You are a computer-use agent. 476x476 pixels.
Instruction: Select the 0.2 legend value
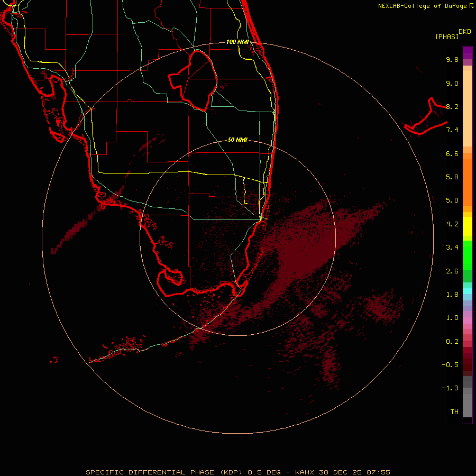pyautogui.click(x=452, y=342)
